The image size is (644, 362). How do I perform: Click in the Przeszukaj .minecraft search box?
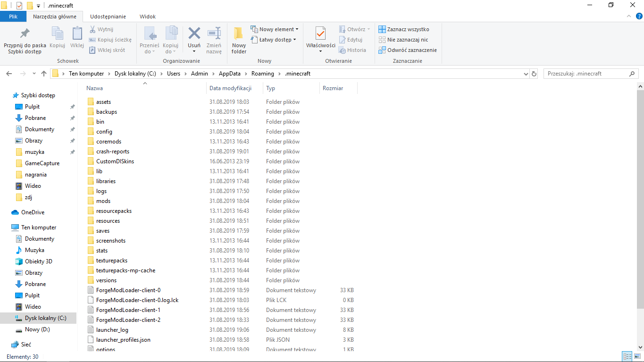586,74
